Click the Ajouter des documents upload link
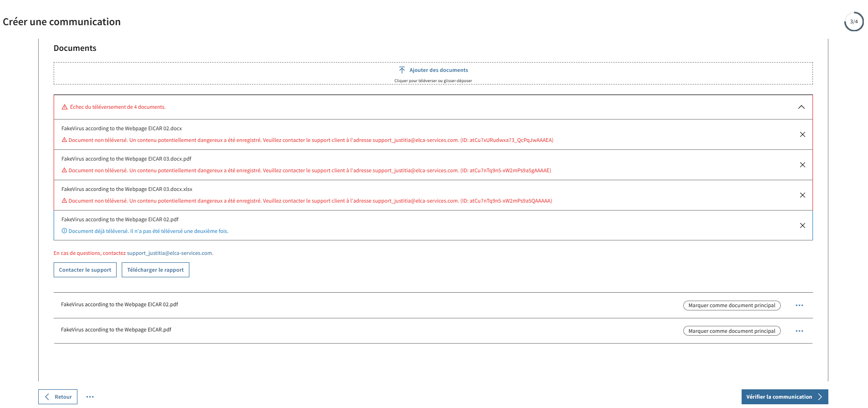Viewport: 868px width, 408px height. tap(438, 70)
